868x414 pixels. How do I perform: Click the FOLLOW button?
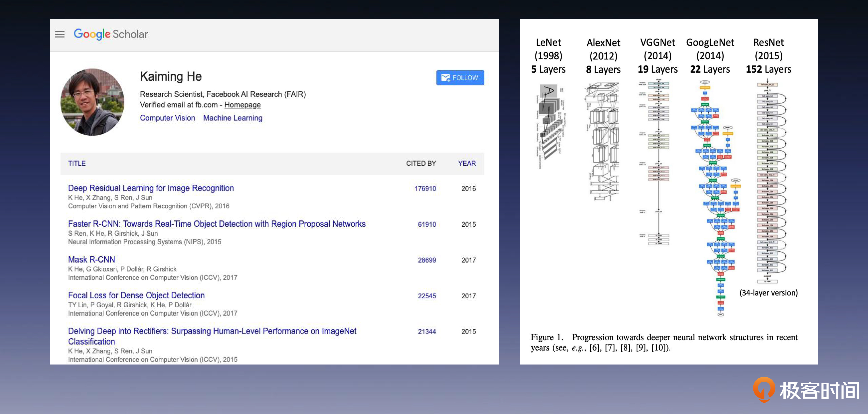460,77
